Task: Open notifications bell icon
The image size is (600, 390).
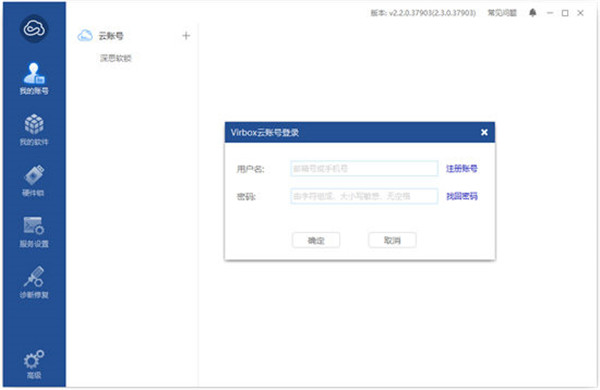Action: pyautogui.click(x=533, y=13)
